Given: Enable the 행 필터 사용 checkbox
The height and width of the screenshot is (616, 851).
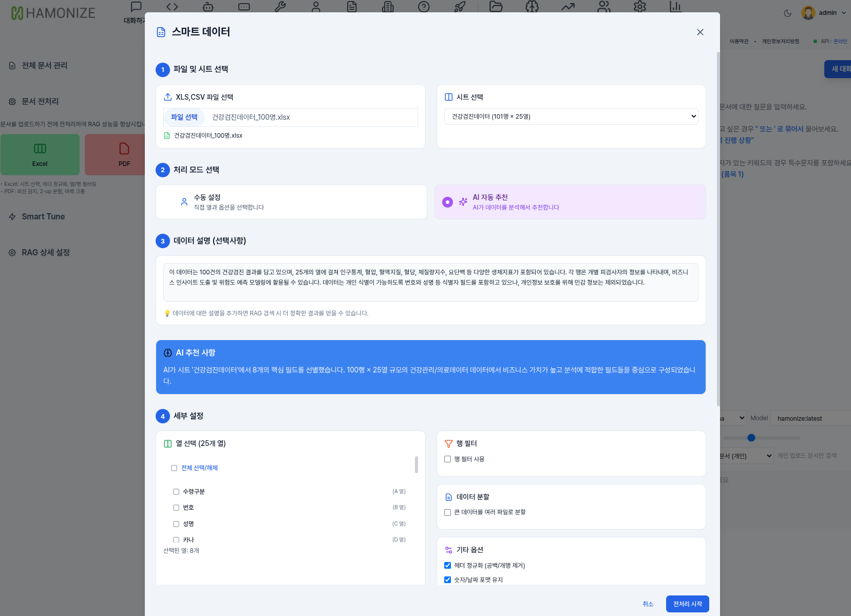Looking at the screenshot, I should click(x=447, y=459).
